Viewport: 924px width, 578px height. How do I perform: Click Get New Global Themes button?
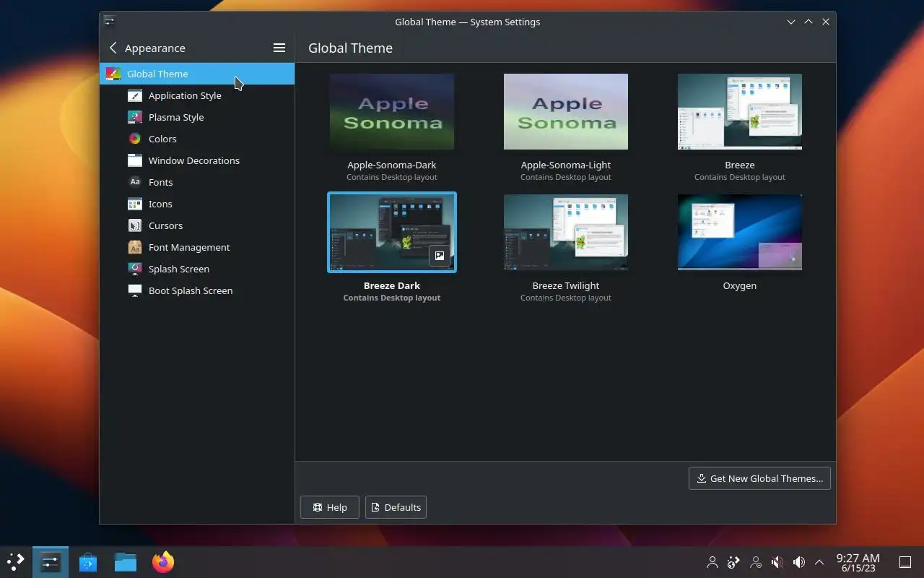tap(759, 478)
